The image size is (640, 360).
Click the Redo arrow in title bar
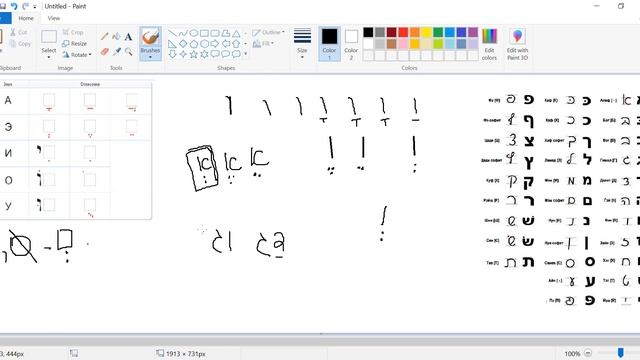pyautogui.click(x=25, y=6)
